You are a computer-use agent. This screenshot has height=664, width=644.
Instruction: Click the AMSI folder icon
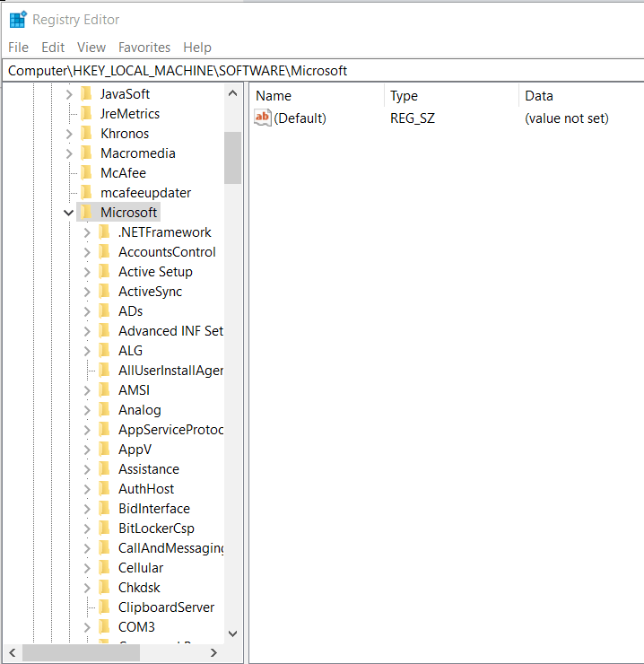click(105, 390)
